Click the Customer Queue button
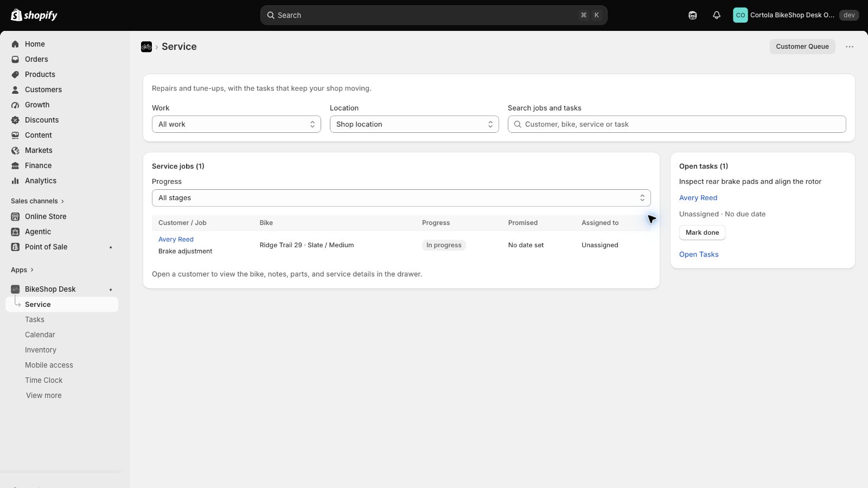 [802, 47]
